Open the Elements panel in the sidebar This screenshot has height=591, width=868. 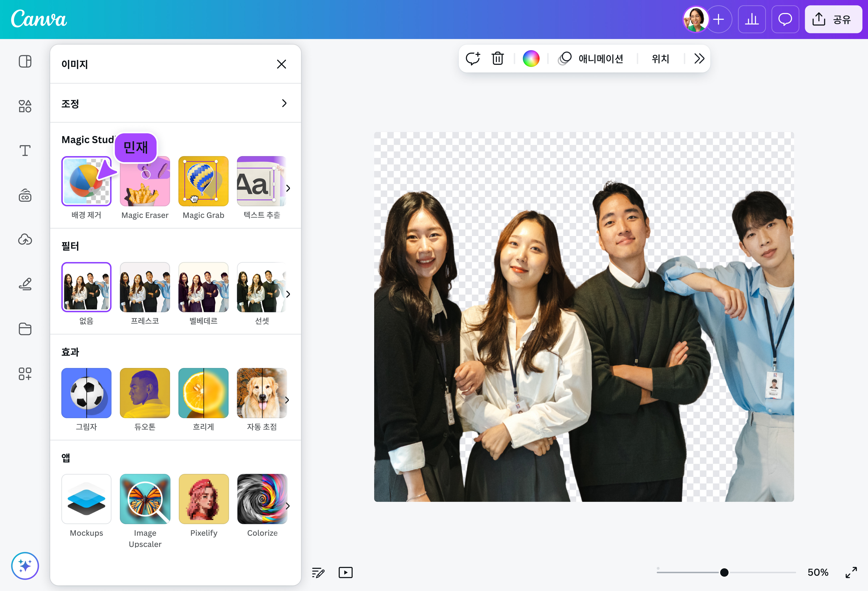25,106
